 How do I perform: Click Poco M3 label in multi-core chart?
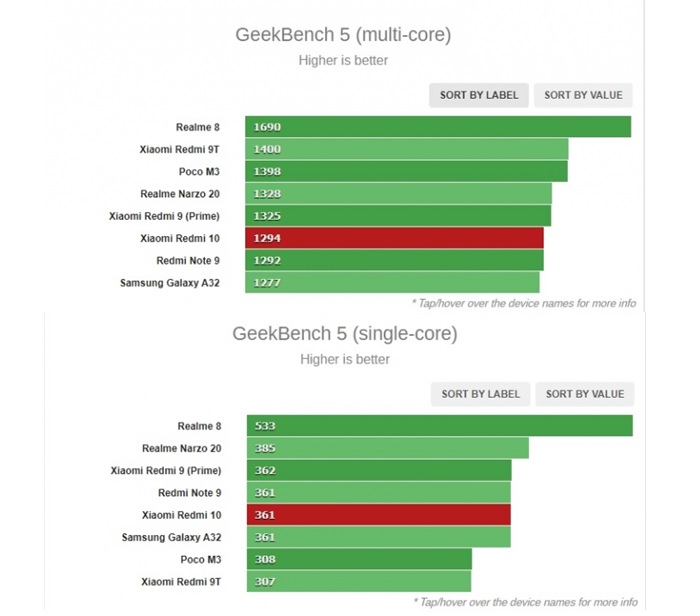[x=199, y=171]
